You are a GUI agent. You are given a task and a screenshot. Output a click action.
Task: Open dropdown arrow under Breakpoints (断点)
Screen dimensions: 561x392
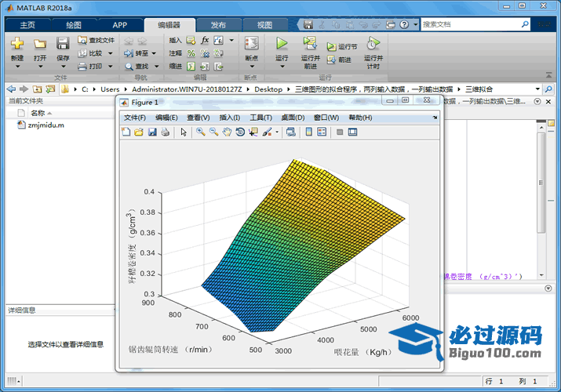coord(252,67)
